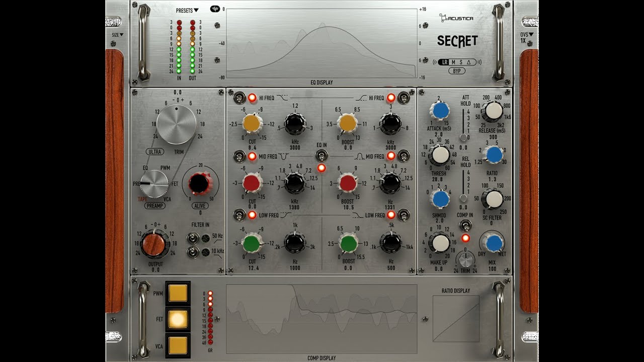644x362 pixels.
Task: Select the VCA compressor type button
Action: tap(178, 345)
